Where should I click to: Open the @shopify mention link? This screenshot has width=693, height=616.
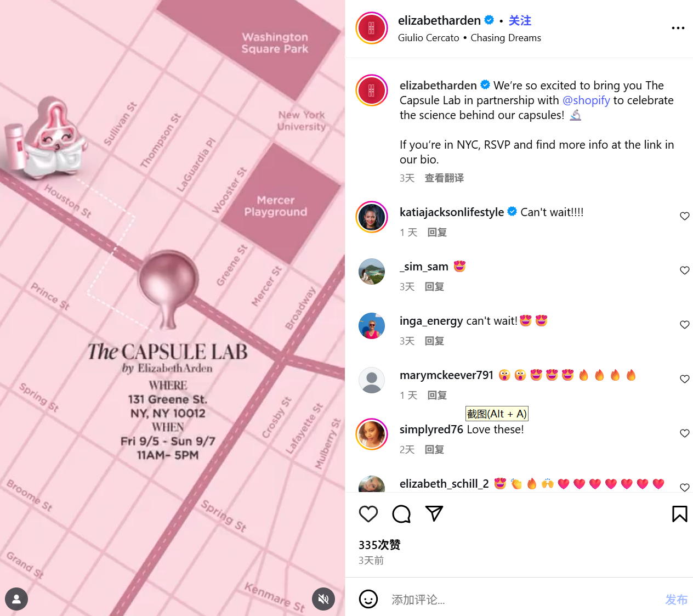[x=586, y=100]
